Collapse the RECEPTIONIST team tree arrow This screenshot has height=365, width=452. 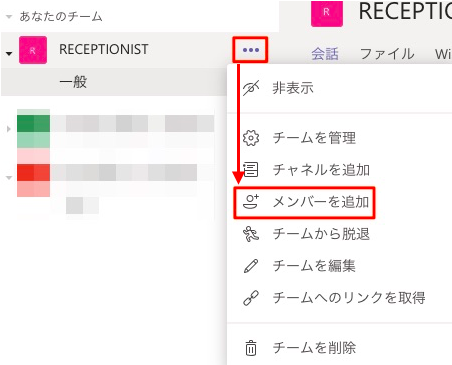(9, 53)
